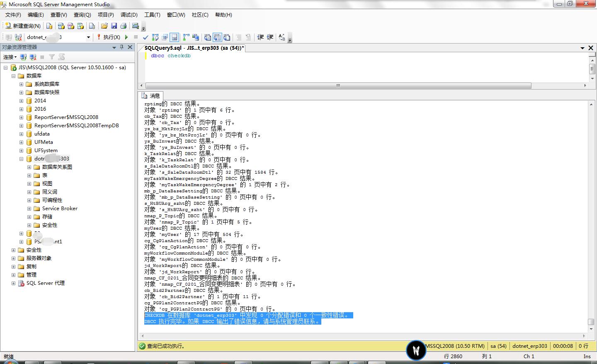Expand the SQL Server 代理 node
Viewport: 597px width, 364px height.
tap(13, 283)
